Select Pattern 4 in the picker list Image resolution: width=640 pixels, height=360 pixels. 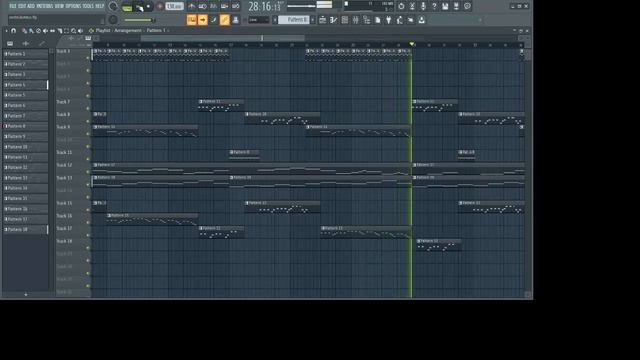[25, 85]
